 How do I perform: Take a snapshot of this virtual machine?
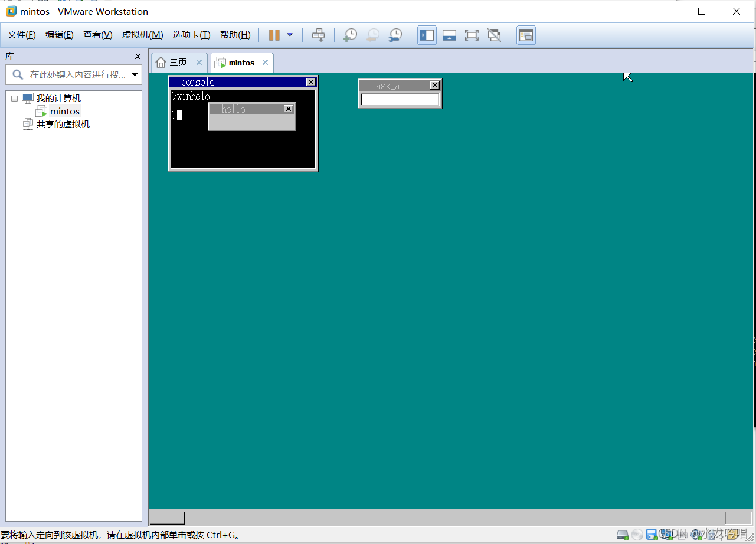pyautogui.click(x=351, y=35)
